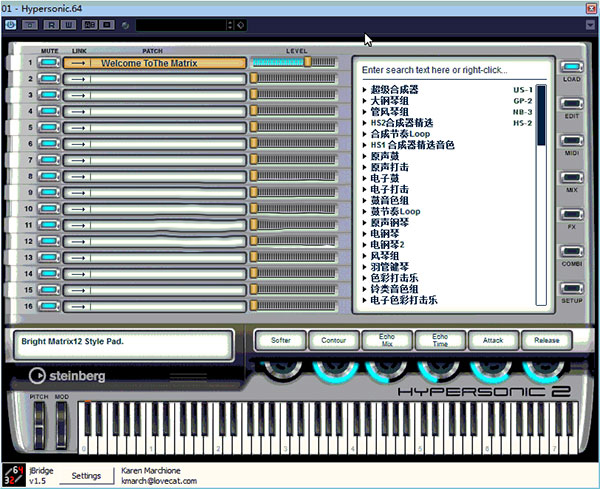Expand the 合成节奏Loop category
Image resolution: width=600 pixels, height=489 pixels.
click(365, 134)
